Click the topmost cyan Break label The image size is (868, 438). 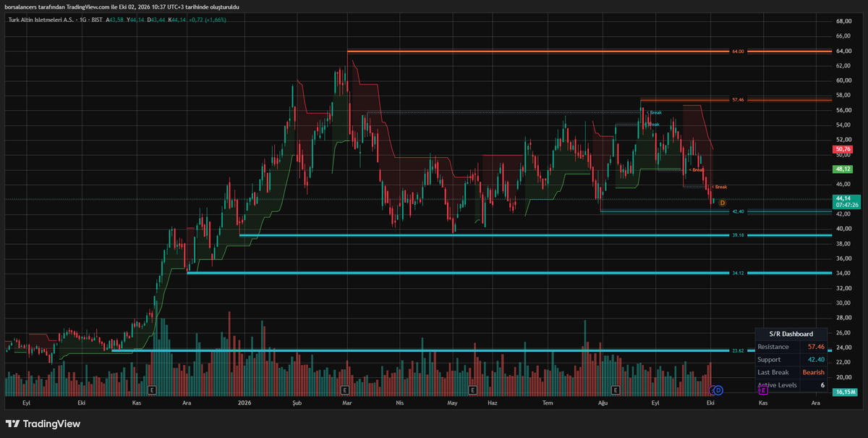point(654,112)
